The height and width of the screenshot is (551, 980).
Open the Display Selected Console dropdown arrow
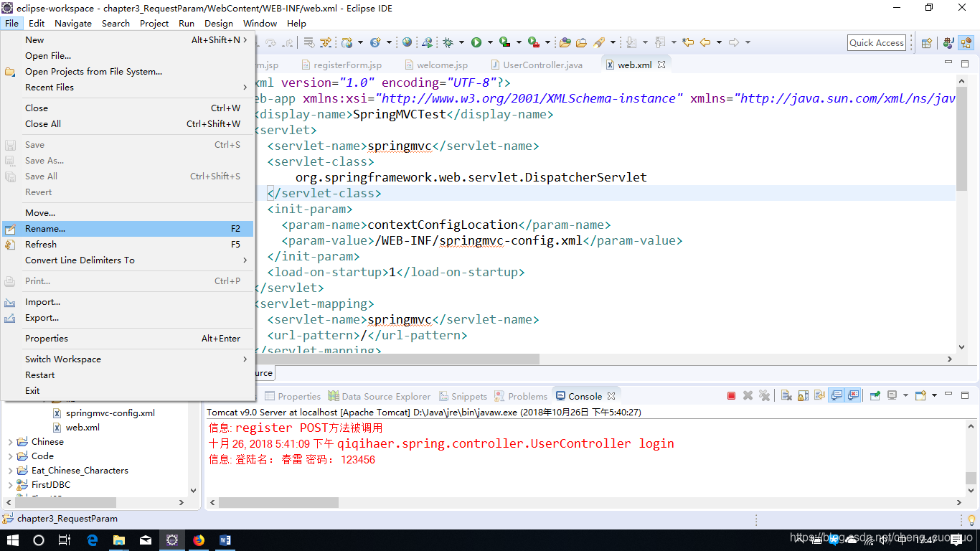[x=905, y=395]
